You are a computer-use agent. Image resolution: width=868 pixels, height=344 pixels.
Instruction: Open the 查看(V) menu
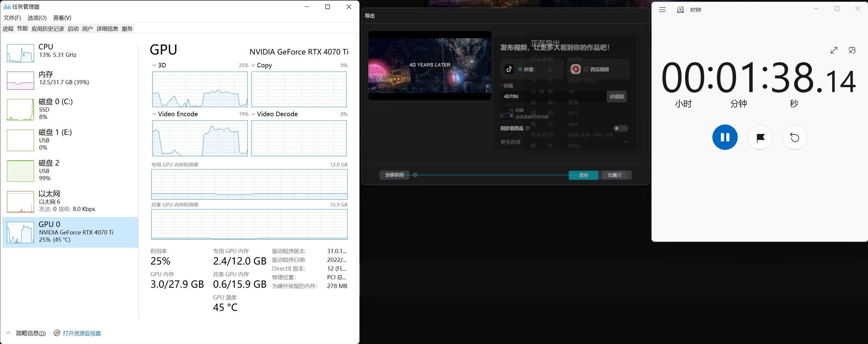(62, 18)
